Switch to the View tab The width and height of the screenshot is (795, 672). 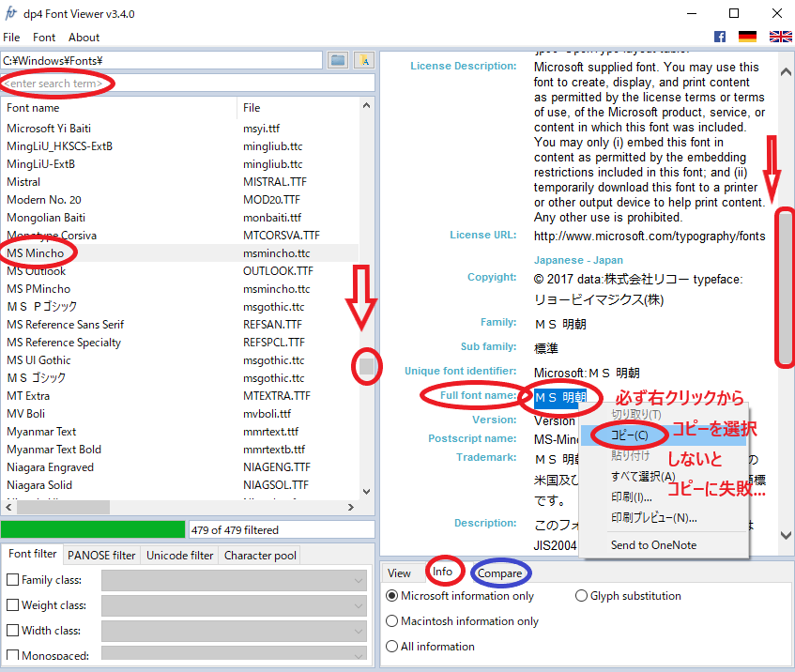coord(399,573)
